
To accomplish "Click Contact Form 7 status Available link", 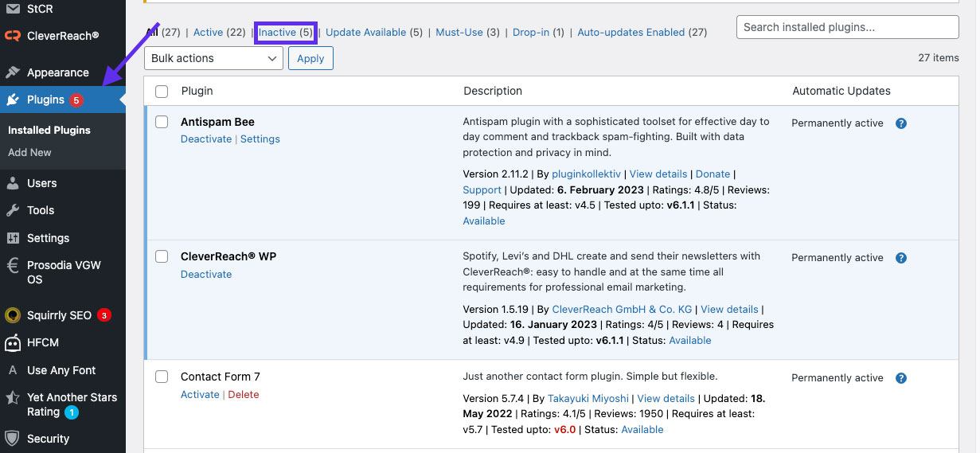I will 642,430.
